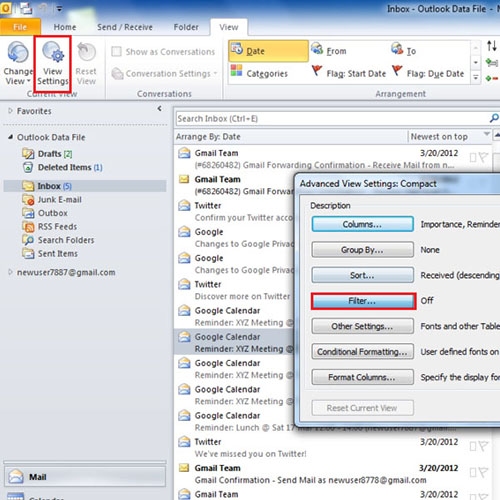This screenshot has height=500, width=500.
Task: Open View Settings in the ribbon
Action: pos(52,63)
